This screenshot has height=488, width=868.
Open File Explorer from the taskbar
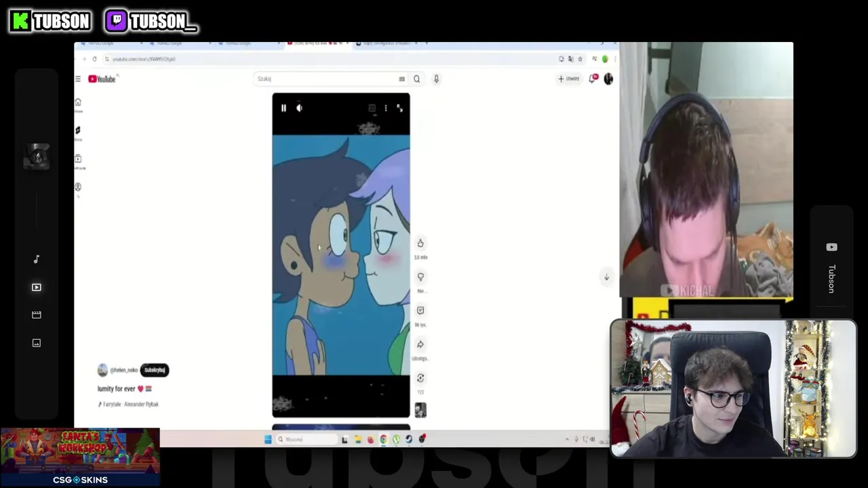[357, 440]
